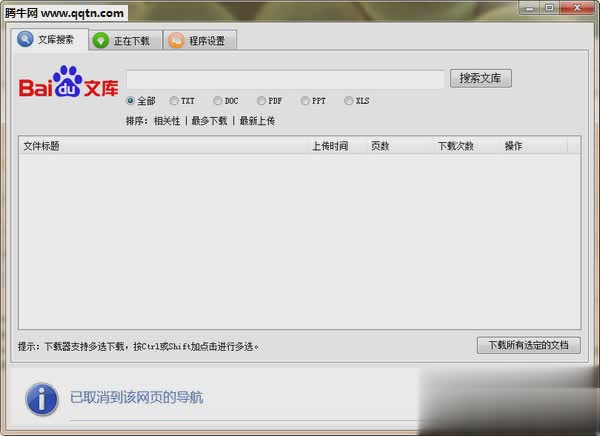Click 下载所有选定的文档 button

coord(528,345)
